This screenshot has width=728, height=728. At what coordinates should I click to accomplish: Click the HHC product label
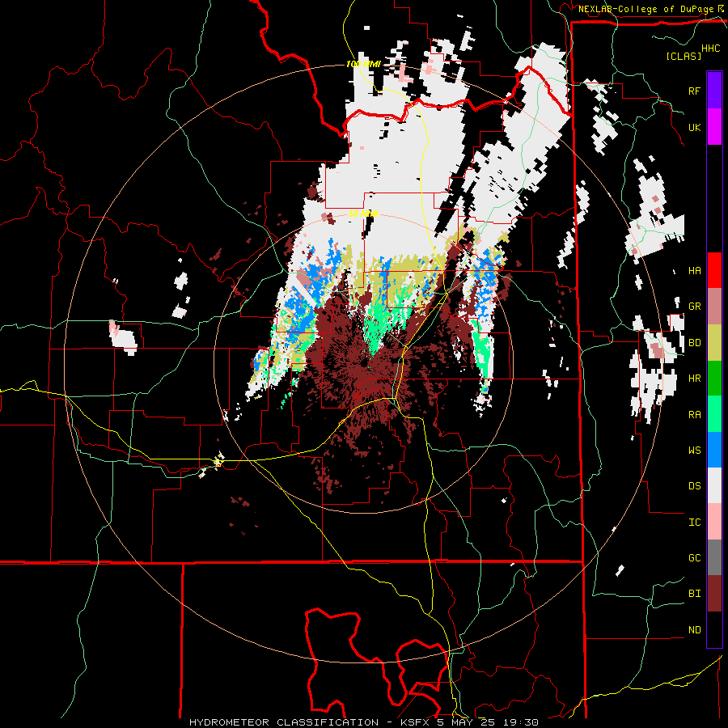(711, 49)
